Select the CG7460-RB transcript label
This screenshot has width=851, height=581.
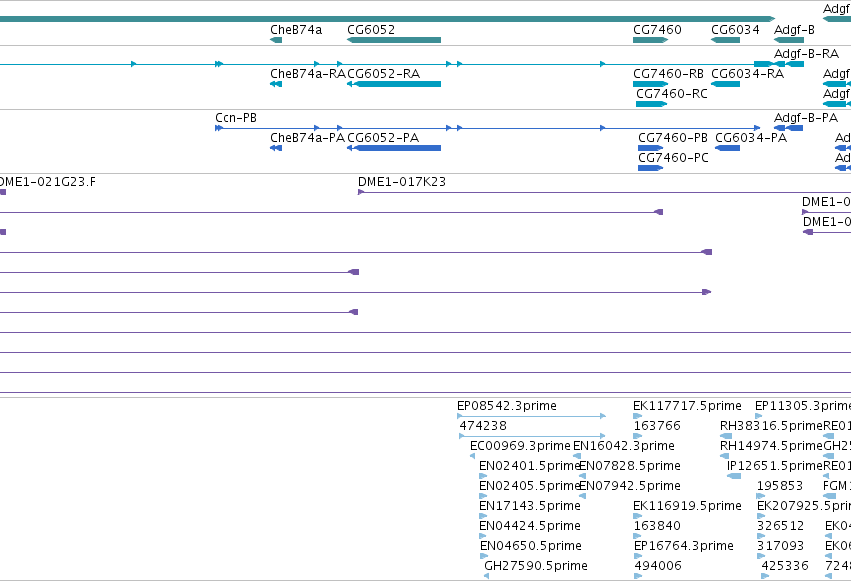[x=668, y=74]
